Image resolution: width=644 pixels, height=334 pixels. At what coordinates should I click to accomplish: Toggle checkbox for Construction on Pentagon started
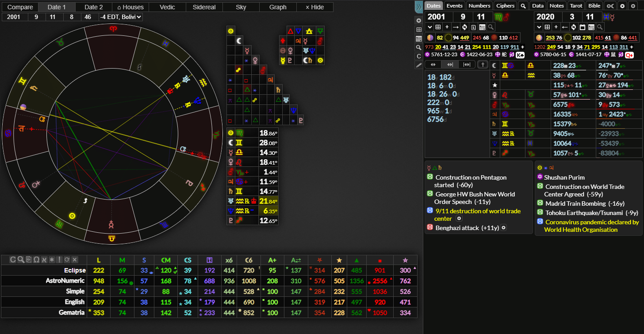pos(429,177)
